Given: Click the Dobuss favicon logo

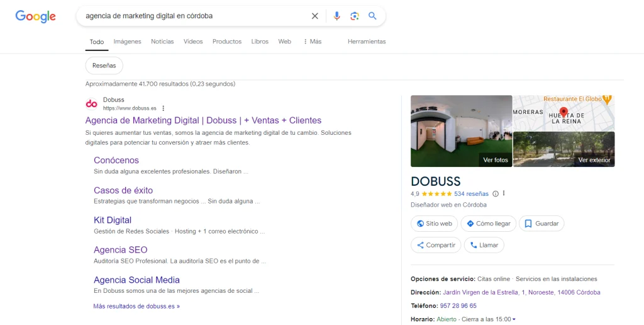Looking at the screenshot, I should point(92,104).
